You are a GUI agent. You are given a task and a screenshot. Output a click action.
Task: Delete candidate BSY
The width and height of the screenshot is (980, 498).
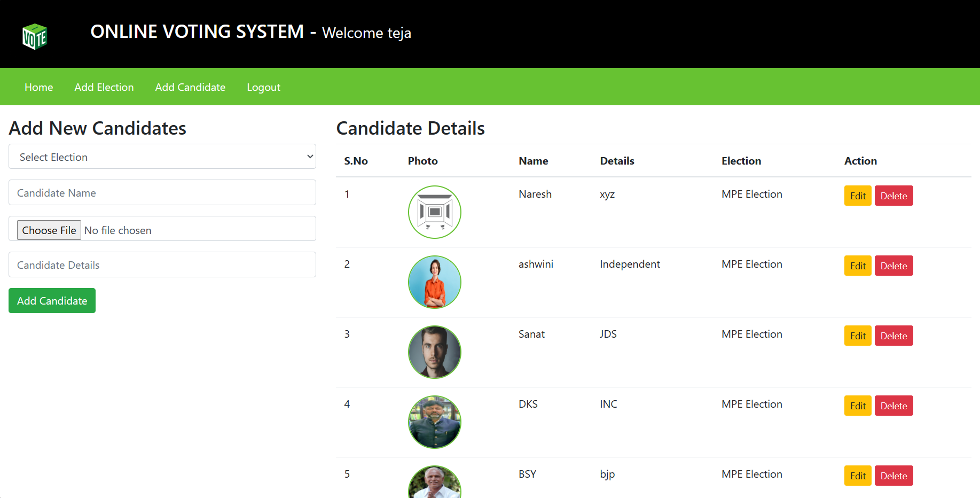pyautogui.click(x=893, y=476)
